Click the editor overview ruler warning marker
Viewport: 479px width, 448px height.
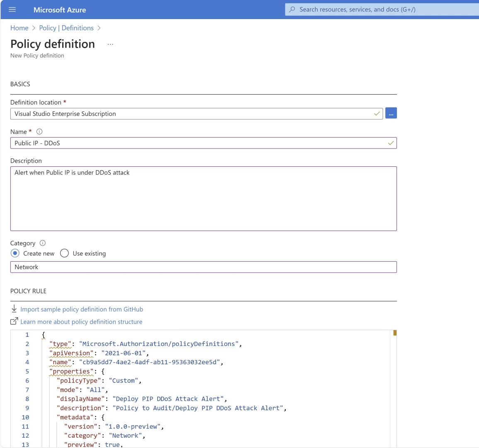click(x=395, y=333)
